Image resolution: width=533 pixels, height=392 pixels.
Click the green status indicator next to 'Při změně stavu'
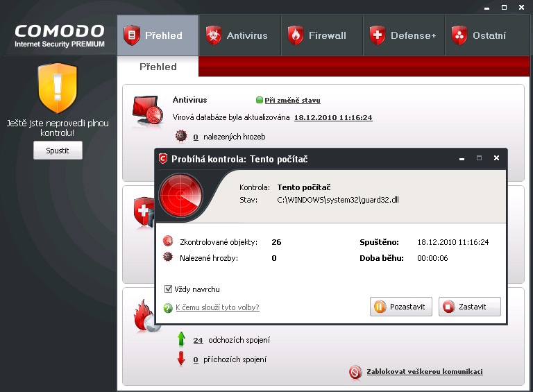(x=260, y=100)
